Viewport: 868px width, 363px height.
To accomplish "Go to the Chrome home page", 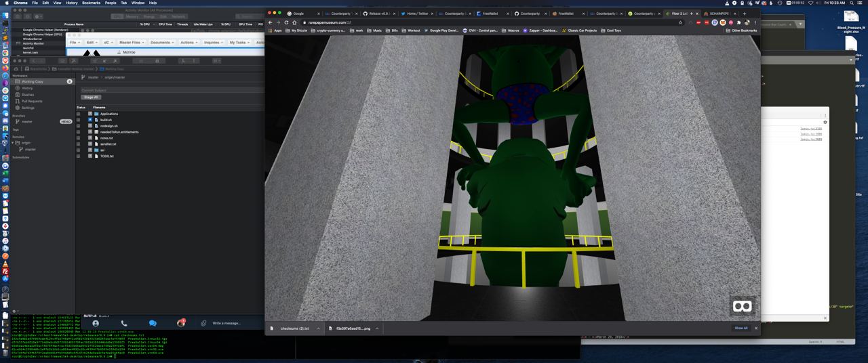I will click(294, 22).
